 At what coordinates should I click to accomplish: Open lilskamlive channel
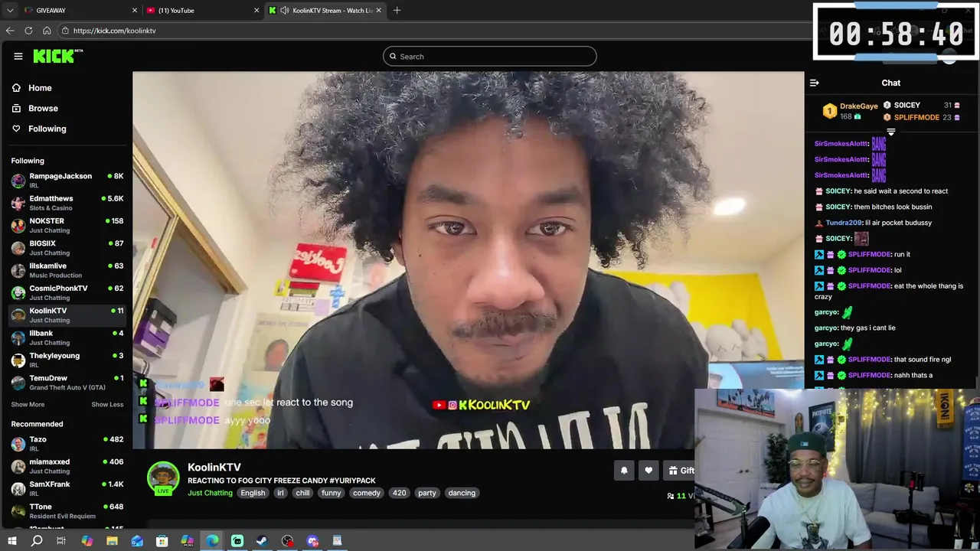67,270
